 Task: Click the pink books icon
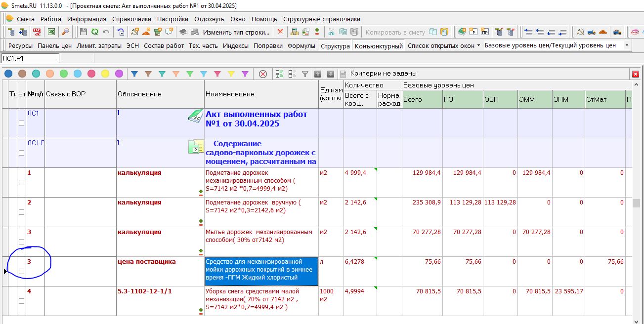click(635, 32)
